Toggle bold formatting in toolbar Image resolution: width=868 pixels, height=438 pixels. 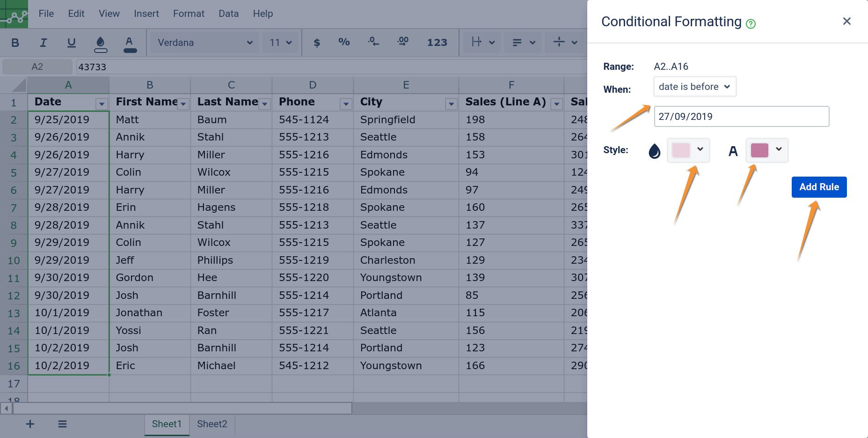click(x=15, y=43)
